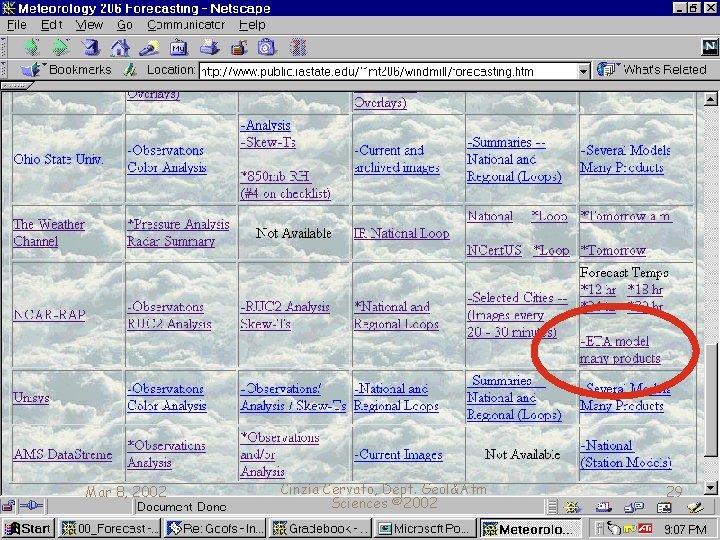Viewport: 720px width, 540px height.
Task: Open the Communicator menu
Action: (x=186, y=25)
